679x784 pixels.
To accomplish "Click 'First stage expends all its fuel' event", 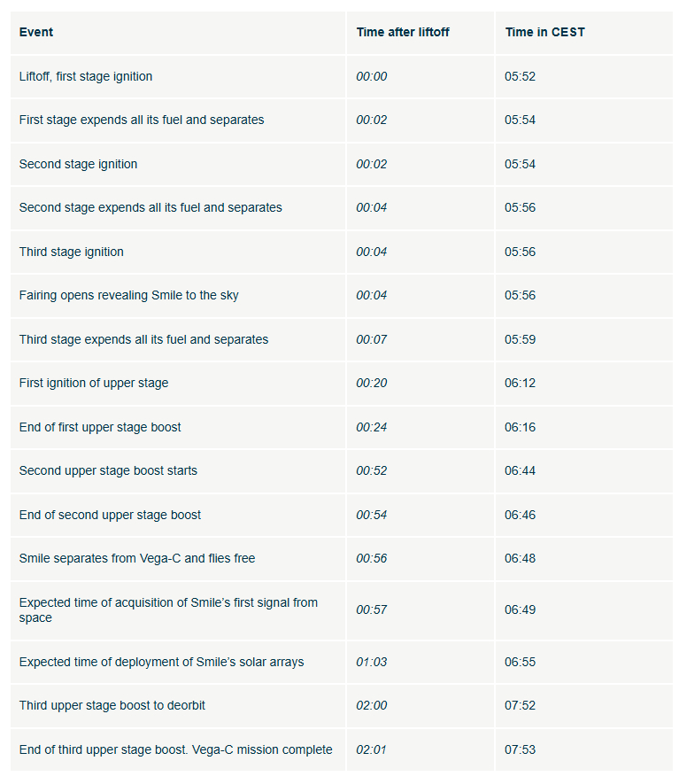I will tap(142, 120).
